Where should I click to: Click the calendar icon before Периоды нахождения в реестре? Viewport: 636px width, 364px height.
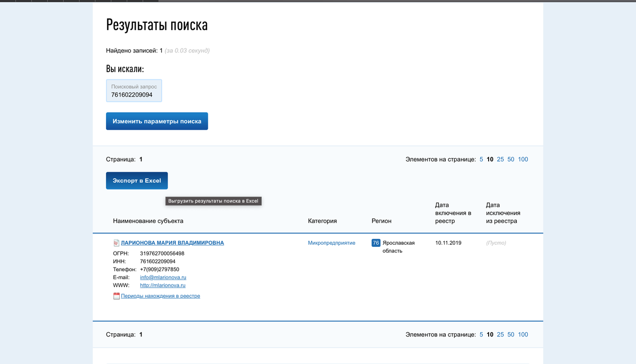[116, 296]
